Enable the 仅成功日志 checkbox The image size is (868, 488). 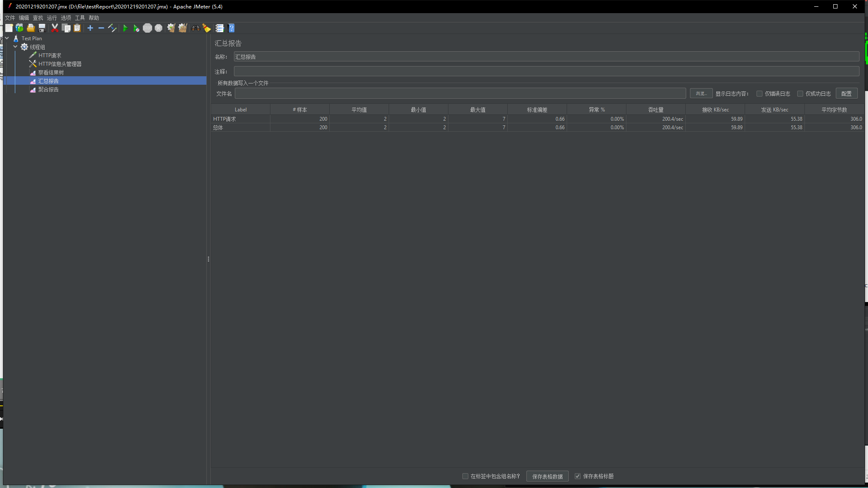coord(800,94)
